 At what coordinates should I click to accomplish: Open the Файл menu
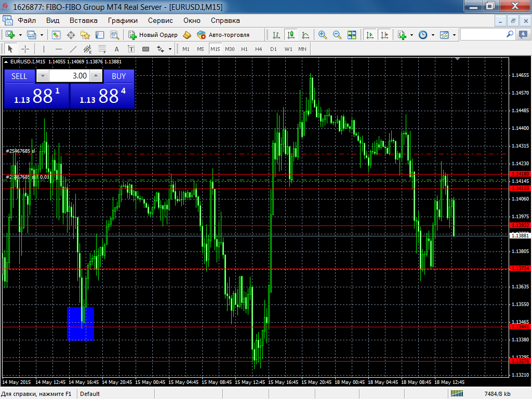point(27,20)
